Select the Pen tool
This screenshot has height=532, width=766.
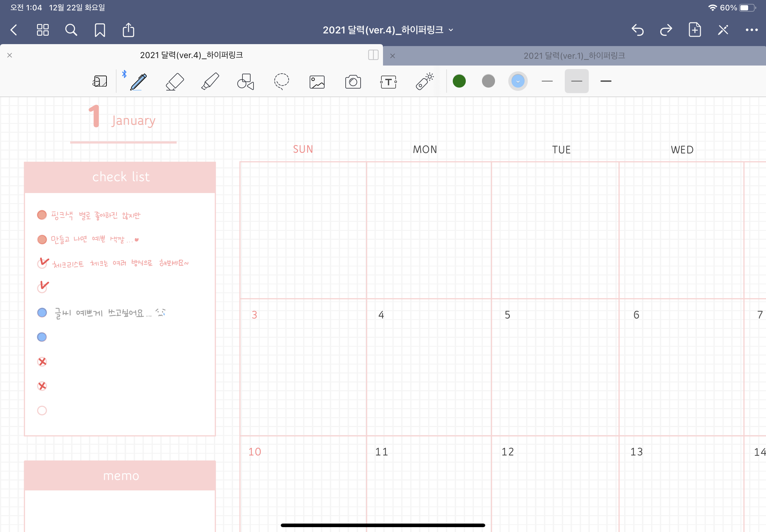[x=138, y=82]
